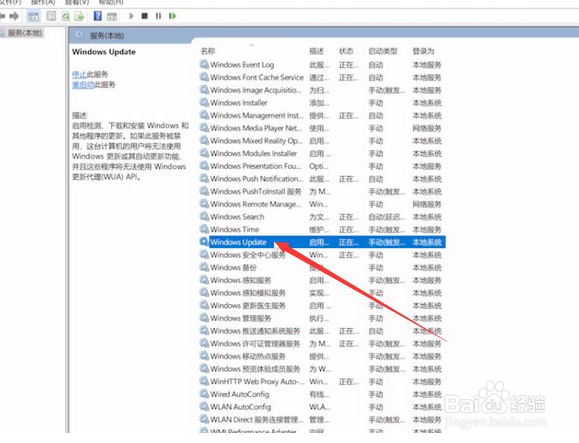Select Windows 推送通知系统服务 row
Image resolution: width=579 pixels, height=443 pixels.
click(x=321, y=331)
